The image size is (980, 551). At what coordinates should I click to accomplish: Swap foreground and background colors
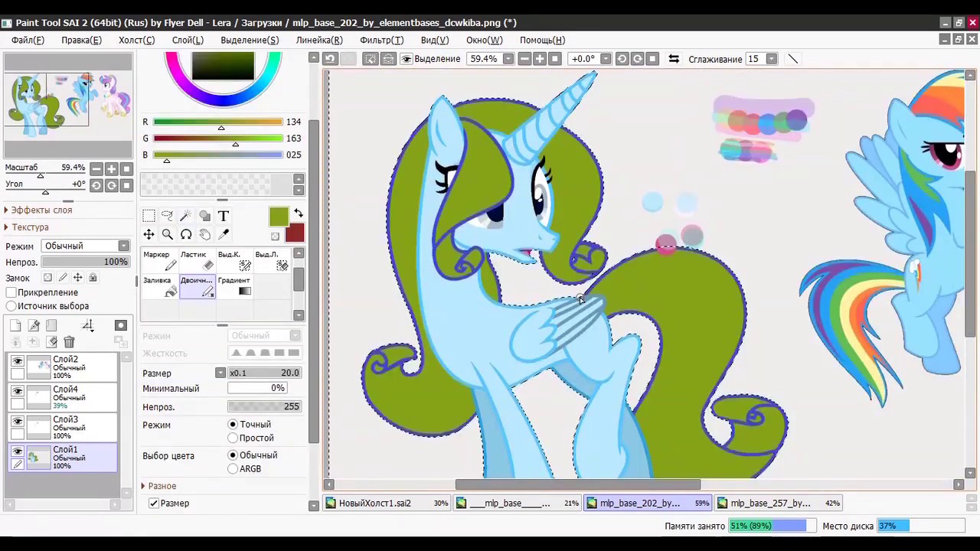(x=298, y=214)
